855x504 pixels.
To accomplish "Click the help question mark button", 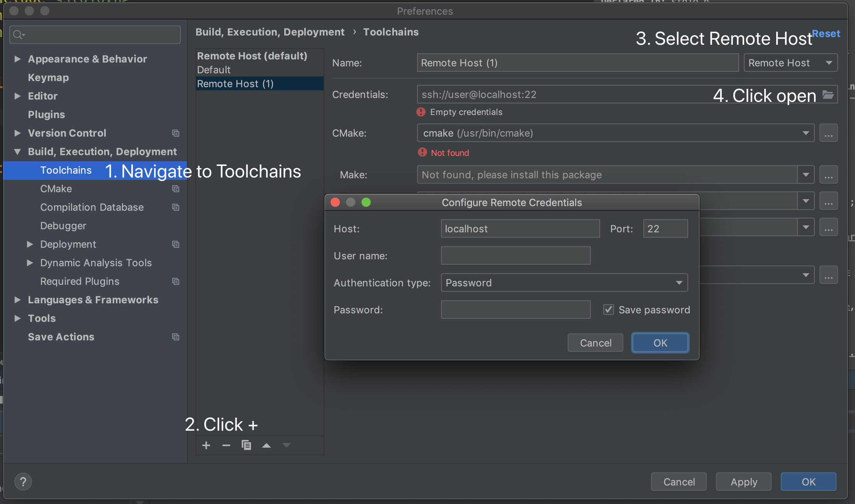I will point(23,482).
